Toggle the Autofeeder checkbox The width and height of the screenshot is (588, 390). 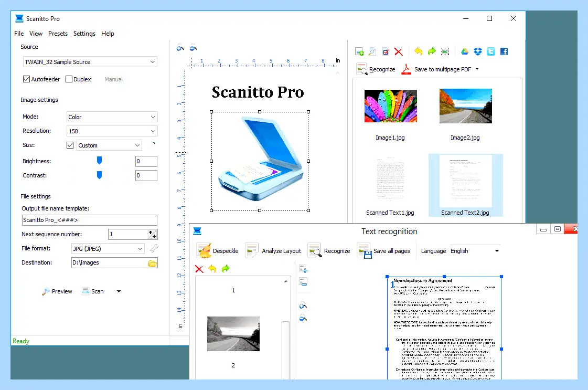point(26,79)
